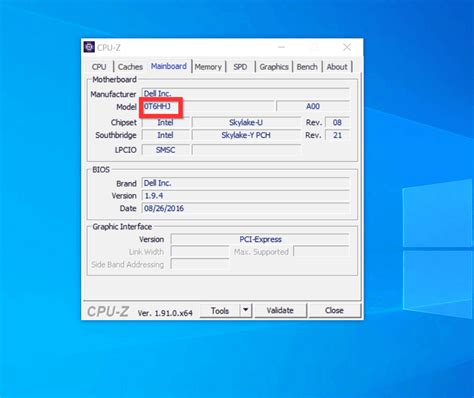474x398 pixels.
Task: Click the Southbridge Intel field
Action: [x=165, y=135]
